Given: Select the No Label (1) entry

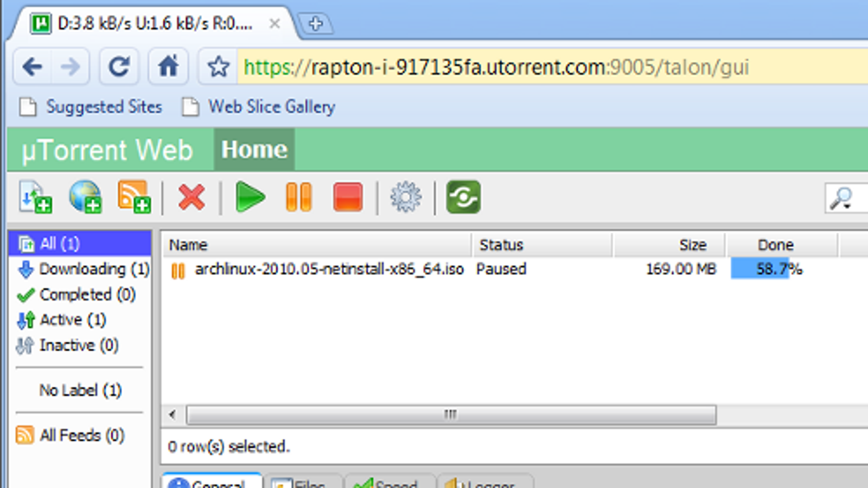Looking at the screenshot, I should [x=80, y=390].
